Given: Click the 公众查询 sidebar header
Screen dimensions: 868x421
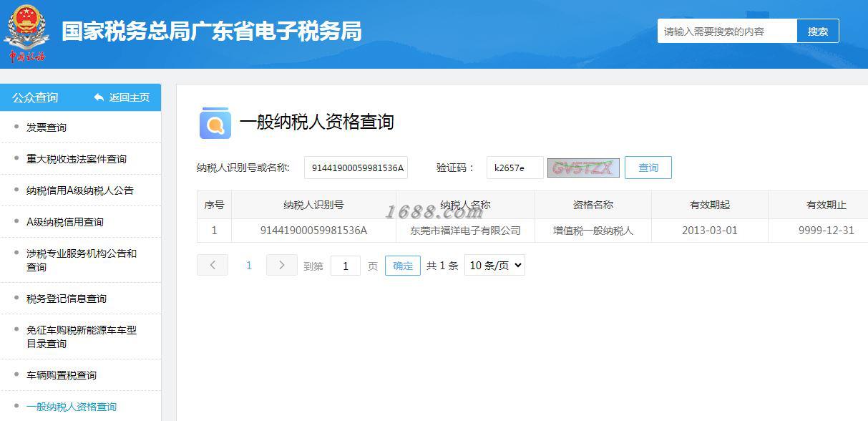Looking at the screenshot, I should (35, 97).
